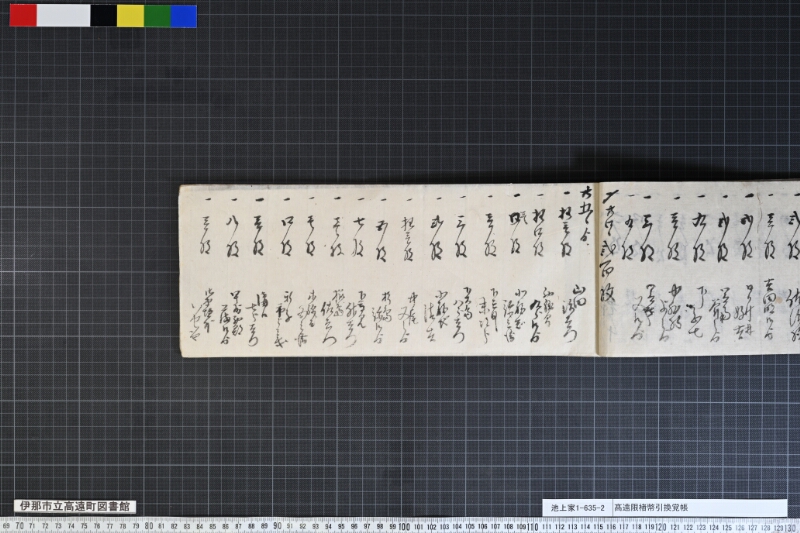Choose the yellow color patch
Viewport: 800px width, 533px height.
pyautogui.click(x=130, y=15)
